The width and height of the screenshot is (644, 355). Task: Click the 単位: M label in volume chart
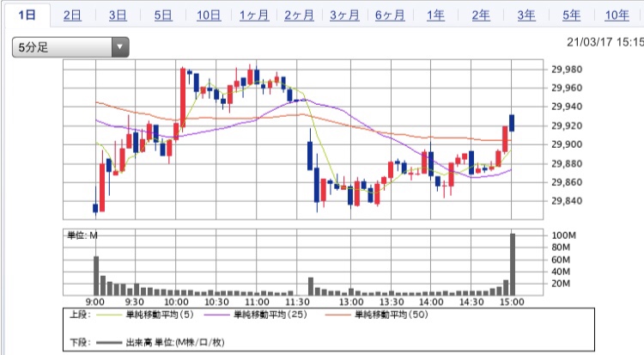pos(82,236)
